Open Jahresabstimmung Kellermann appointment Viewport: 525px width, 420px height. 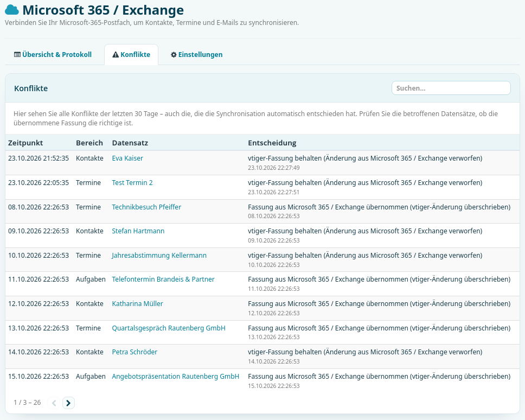coord(159,255)
